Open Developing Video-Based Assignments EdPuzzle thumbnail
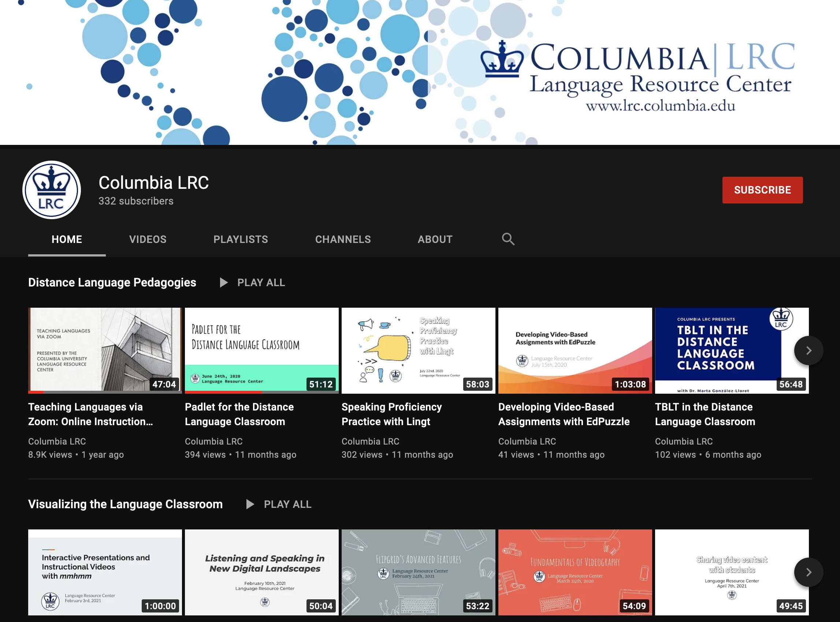 tap(575, 351)
